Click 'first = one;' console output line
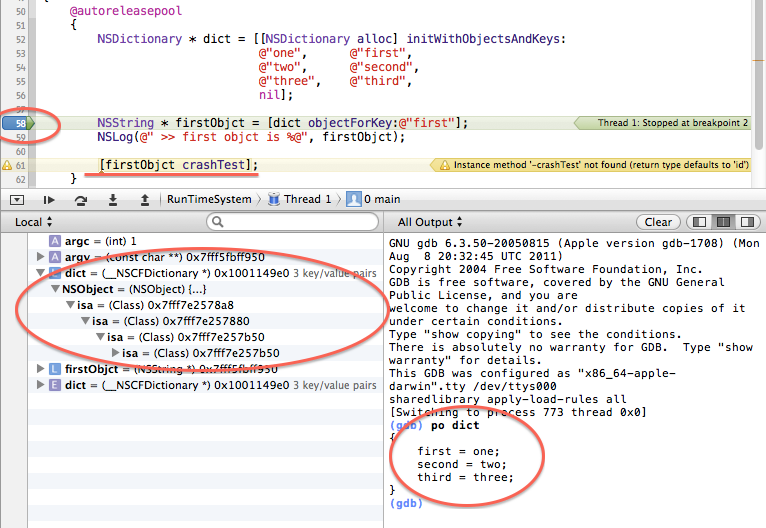This screenshot has height=528, width=766. [x=458, y=451]
